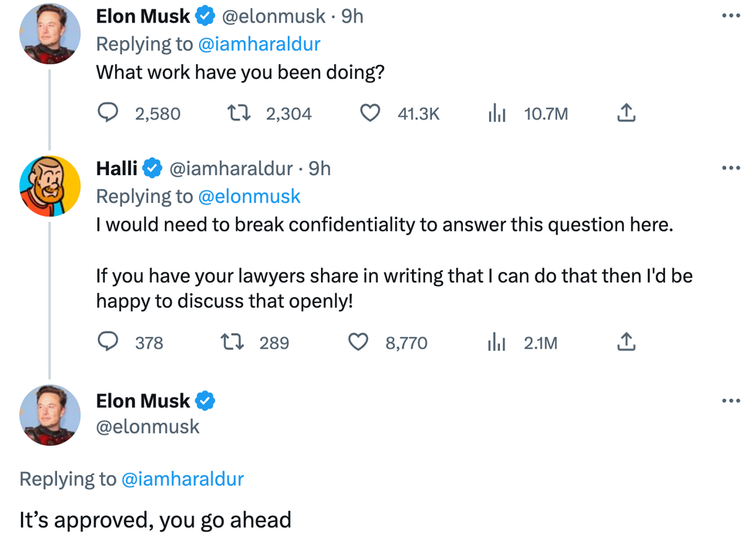756x543 pixels.
Task: Follow the @elonmusk link in Halli's reply
Action: point(249,197)
